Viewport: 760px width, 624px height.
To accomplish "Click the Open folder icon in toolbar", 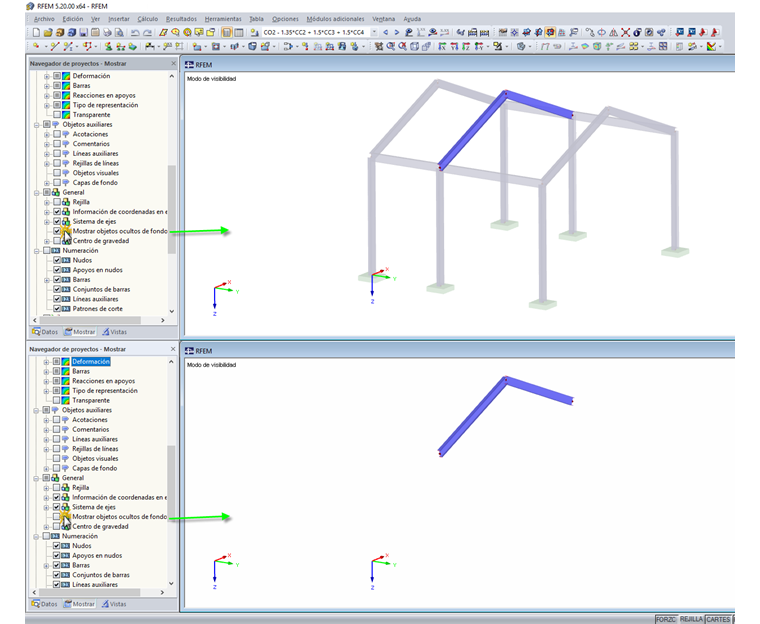I will click(48, 32).
